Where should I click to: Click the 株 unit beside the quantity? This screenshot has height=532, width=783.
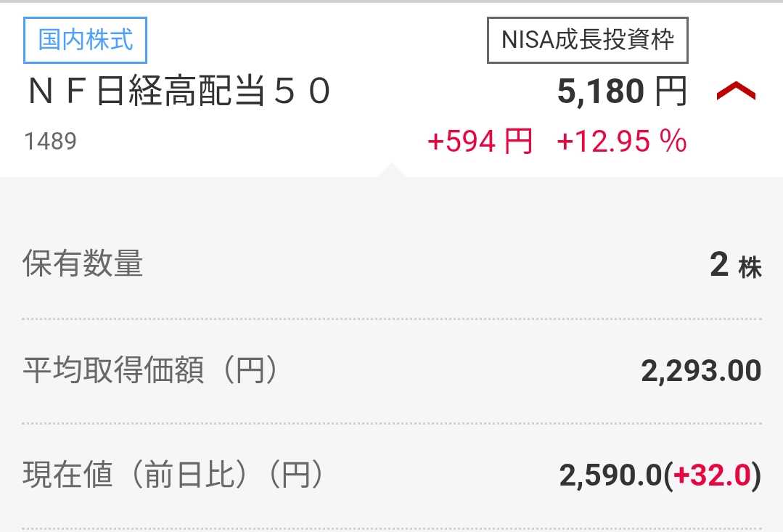coord(750,268)
